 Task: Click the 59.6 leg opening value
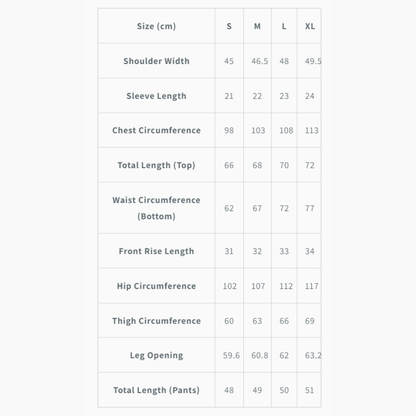[231, 356]
